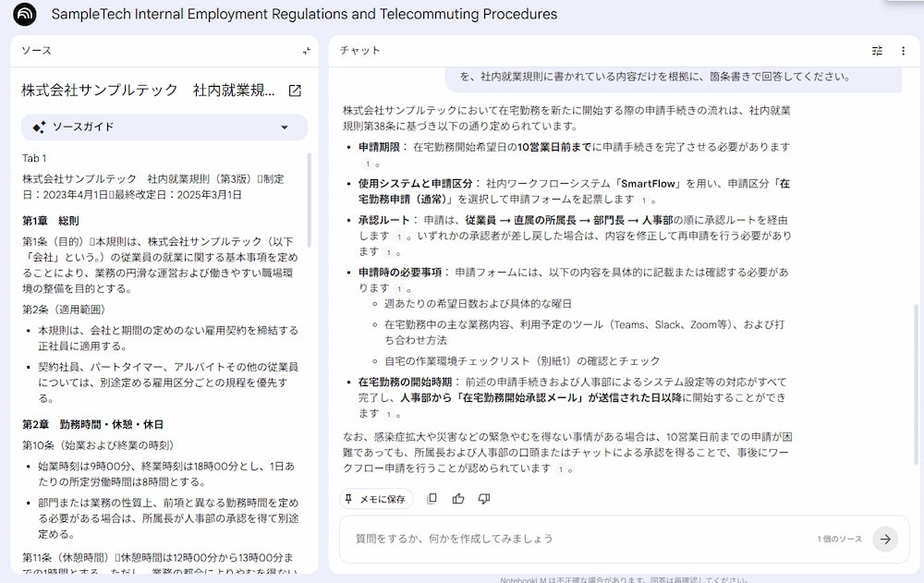The width and height of the screenshot is (924, 583).
Task: Click the 申請時の必要事項 bullet label
Action: [400, 273]
